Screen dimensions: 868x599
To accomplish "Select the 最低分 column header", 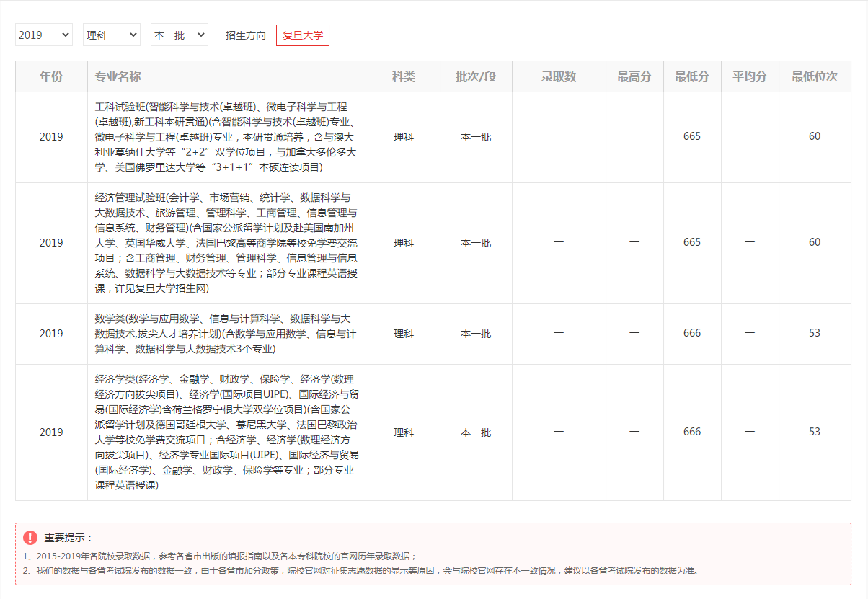I will (692, 76).
